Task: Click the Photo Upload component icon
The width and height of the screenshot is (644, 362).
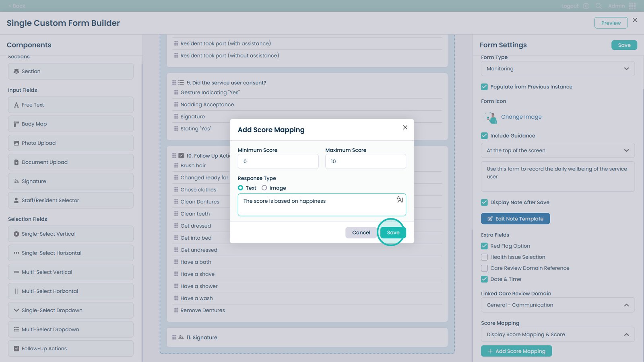Action: (x=17, y=143)
